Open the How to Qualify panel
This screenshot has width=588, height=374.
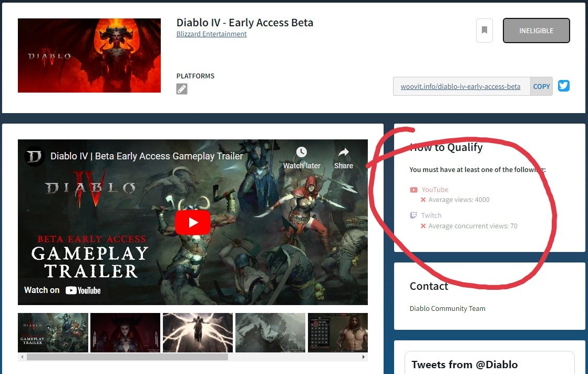click(446, 147)
